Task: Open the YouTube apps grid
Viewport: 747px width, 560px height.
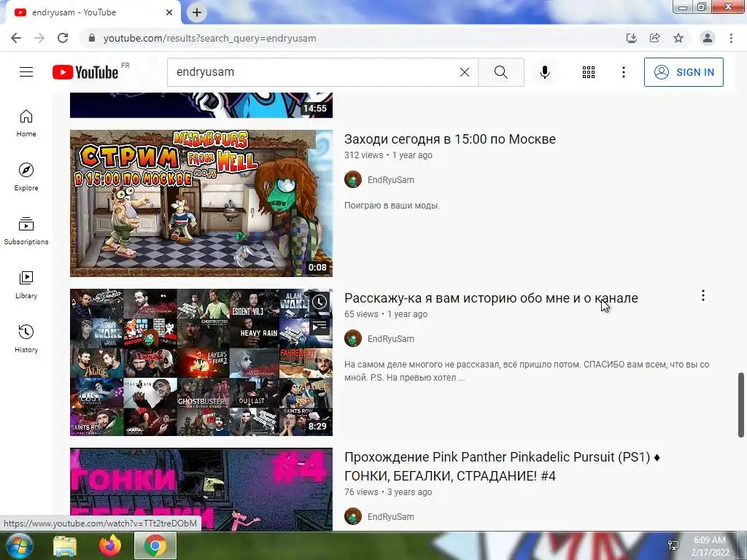Action: pyautogui.click(x=589, y=72)
